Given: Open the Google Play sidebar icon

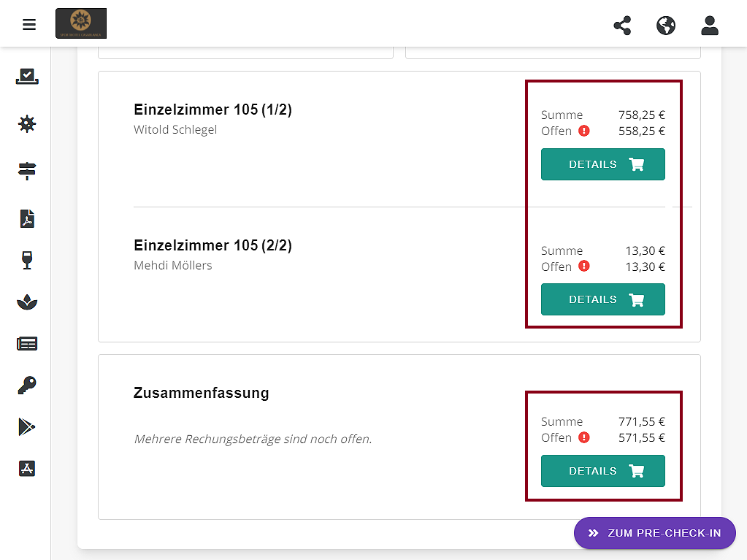Looking at the screenshot, I should point(26,427).
